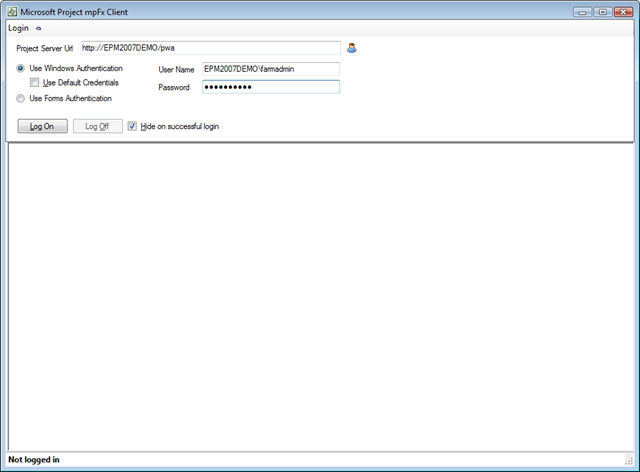This screenshot has height=472, width=640.
Task: Close the mpFx Client window
Action: tap(623, 12)
